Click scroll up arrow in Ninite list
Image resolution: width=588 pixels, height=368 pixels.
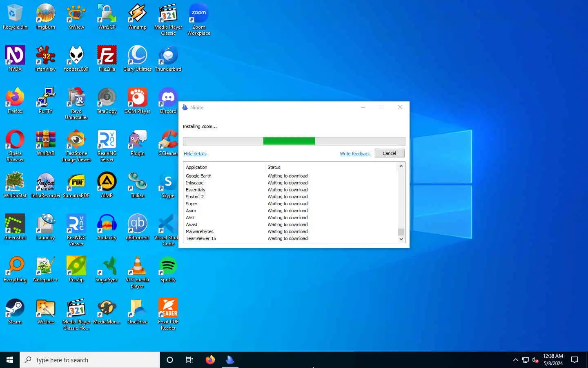(401, 166)
